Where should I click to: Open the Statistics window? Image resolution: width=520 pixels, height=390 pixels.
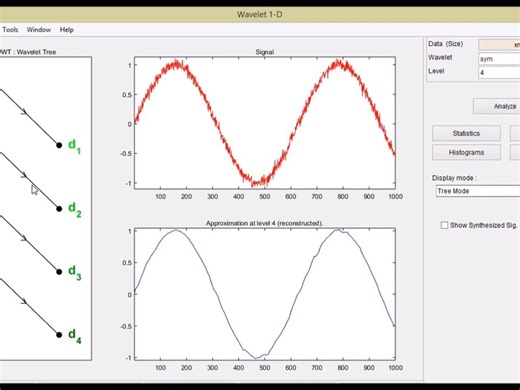point(466,133)
